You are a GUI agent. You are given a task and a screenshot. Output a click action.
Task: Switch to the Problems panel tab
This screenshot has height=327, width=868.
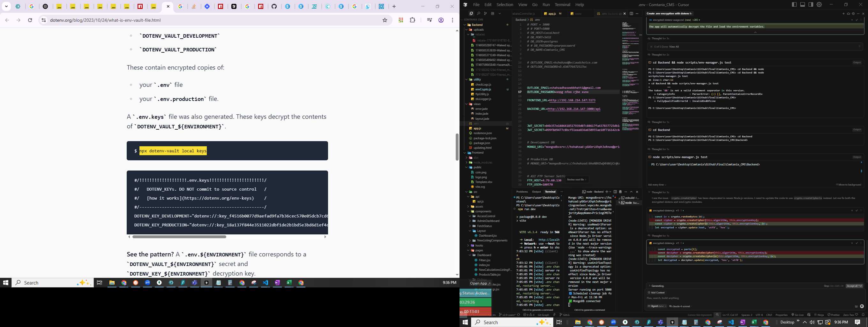522,192
